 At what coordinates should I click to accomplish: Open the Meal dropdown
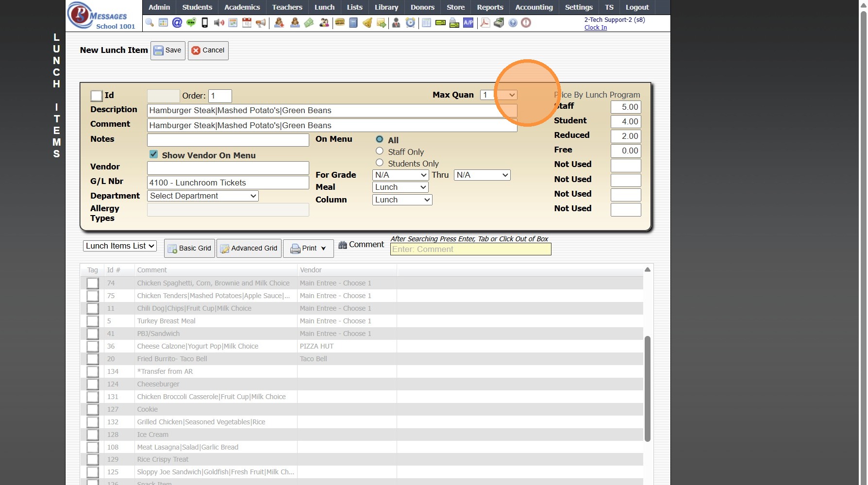[400, 187]
